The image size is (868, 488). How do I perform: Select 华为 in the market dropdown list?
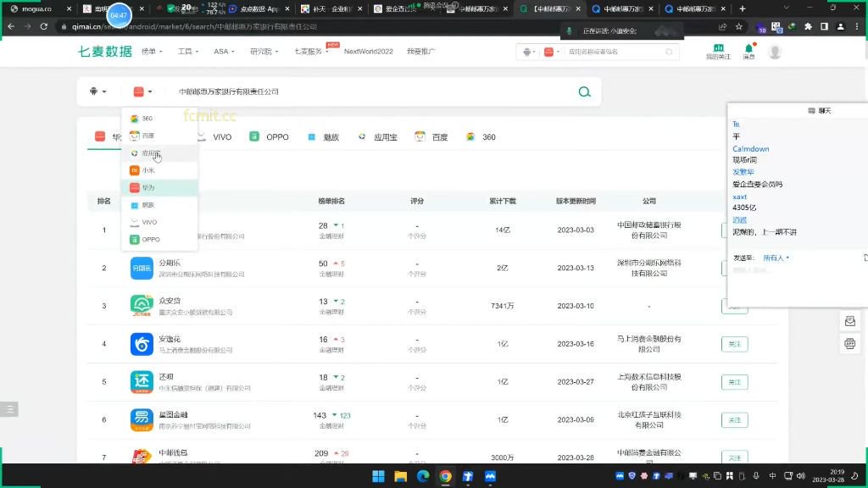coord(159,187)
